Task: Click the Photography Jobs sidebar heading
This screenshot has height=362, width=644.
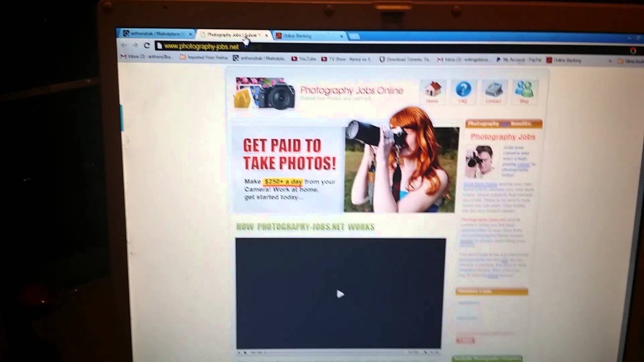Action: click(503, 136)
